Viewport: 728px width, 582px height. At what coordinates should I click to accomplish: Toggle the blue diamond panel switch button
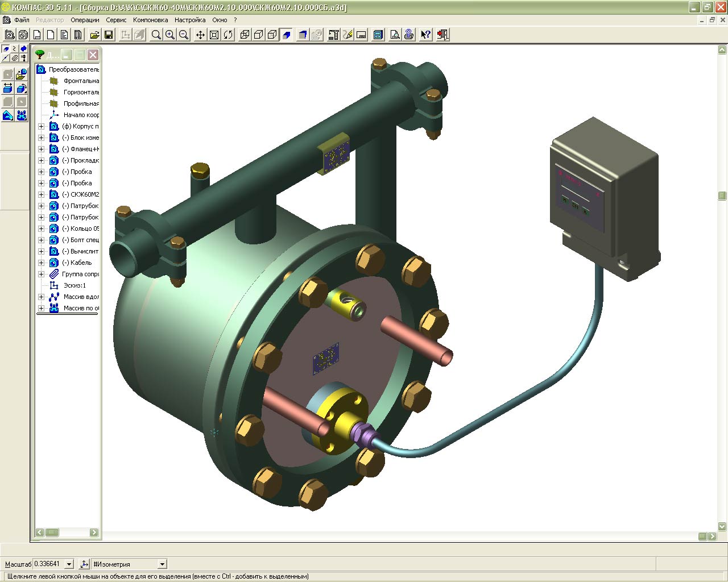coord(23,49)
